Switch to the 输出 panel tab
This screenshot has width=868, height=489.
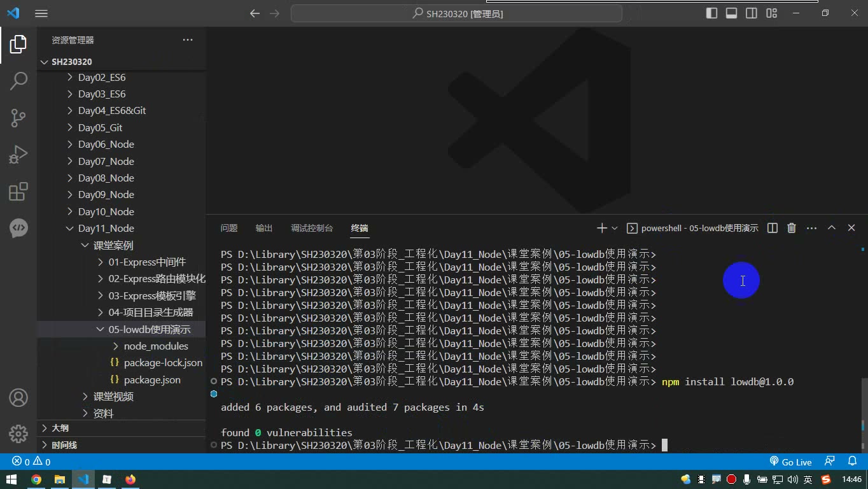[x=264, y=228]
